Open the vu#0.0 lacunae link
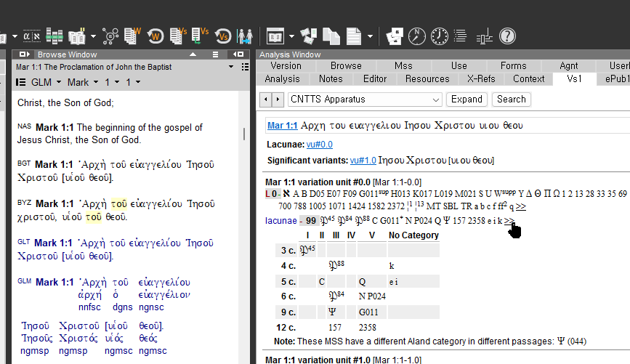 coord(320,145)
